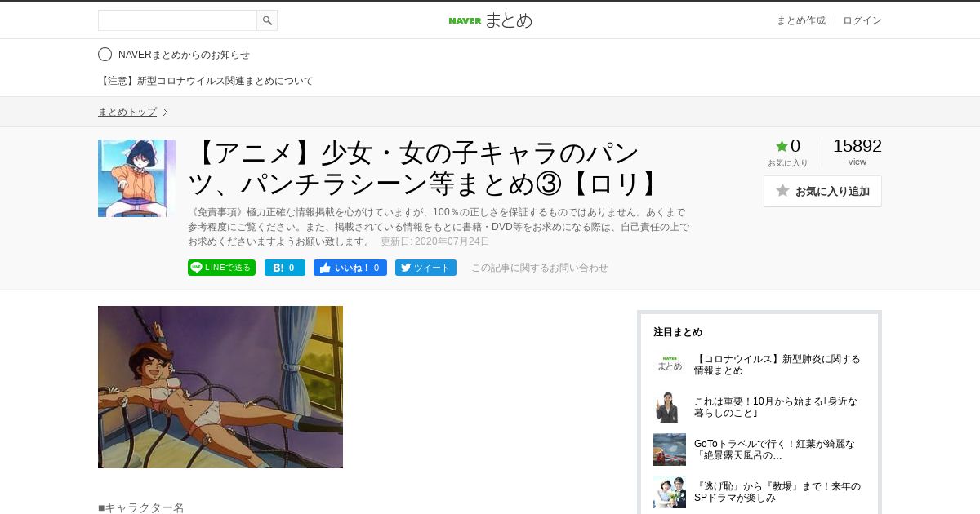
Task: Click the Facebook いいね! button
Action: [350, 268]
